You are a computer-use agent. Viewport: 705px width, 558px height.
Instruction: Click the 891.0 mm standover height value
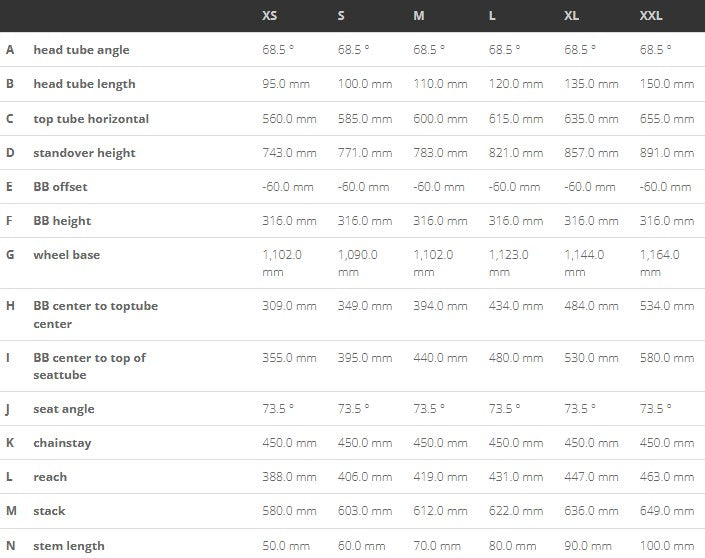coord(667,153)
